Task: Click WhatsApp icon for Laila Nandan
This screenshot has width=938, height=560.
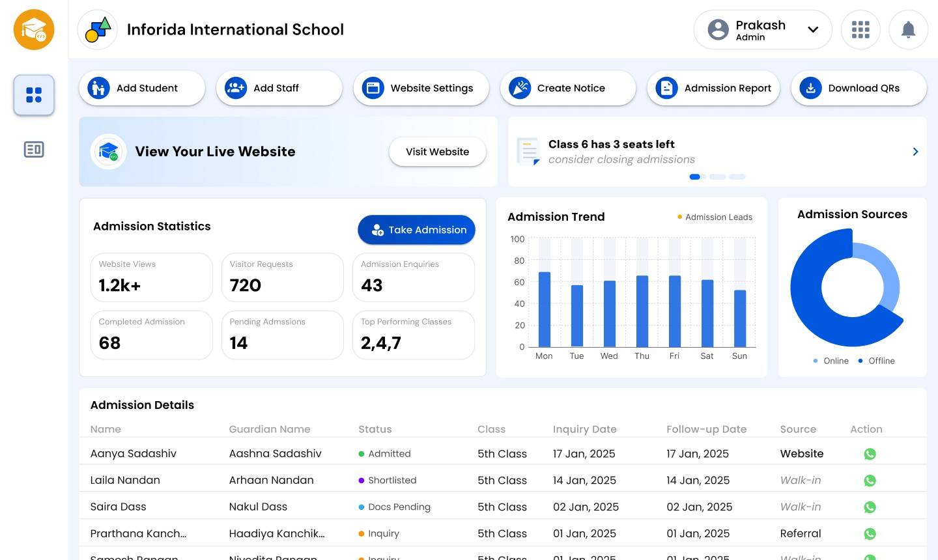Action: [870, 481]
